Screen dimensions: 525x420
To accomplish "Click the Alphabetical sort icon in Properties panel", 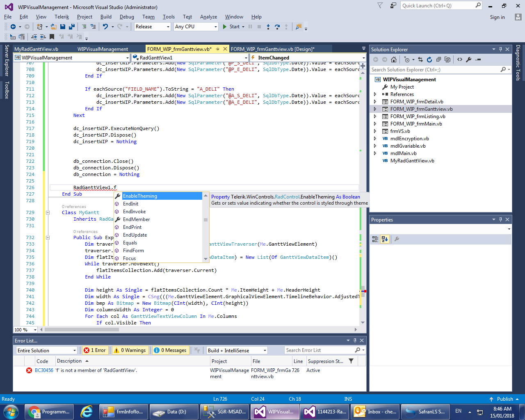I will click(385, 239).
